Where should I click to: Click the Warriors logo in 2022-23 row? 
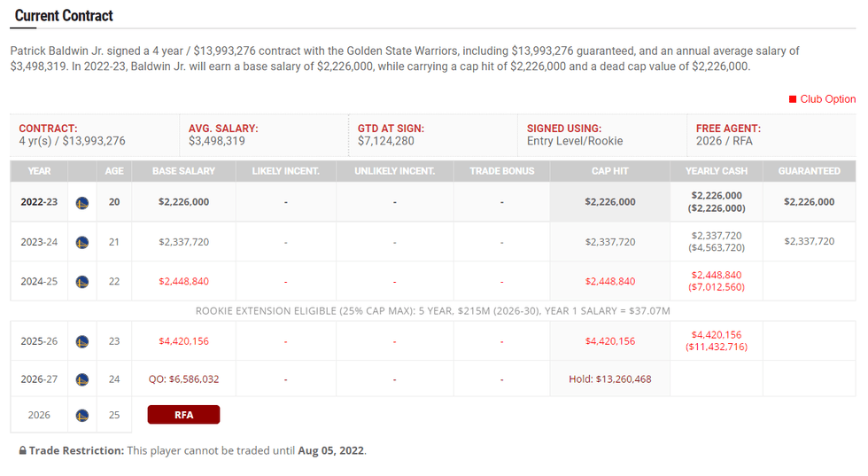(82, 202)
